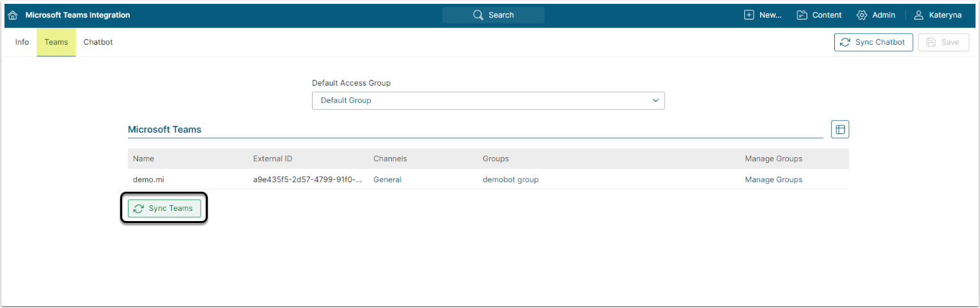Click the table columns layout icon
Image resolution: width=980 pixels, height=308 pixels.
(840, 130)
